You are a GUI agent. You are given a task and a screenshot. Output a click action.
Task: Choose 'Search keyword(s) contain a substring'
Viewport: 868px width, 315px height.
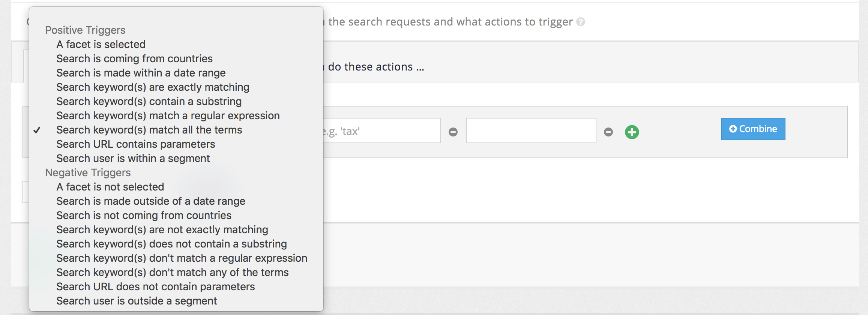pos(149,101)
